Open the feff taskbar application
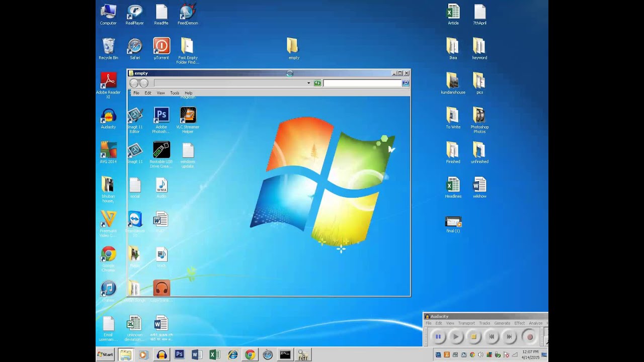 tap(303, 354)
